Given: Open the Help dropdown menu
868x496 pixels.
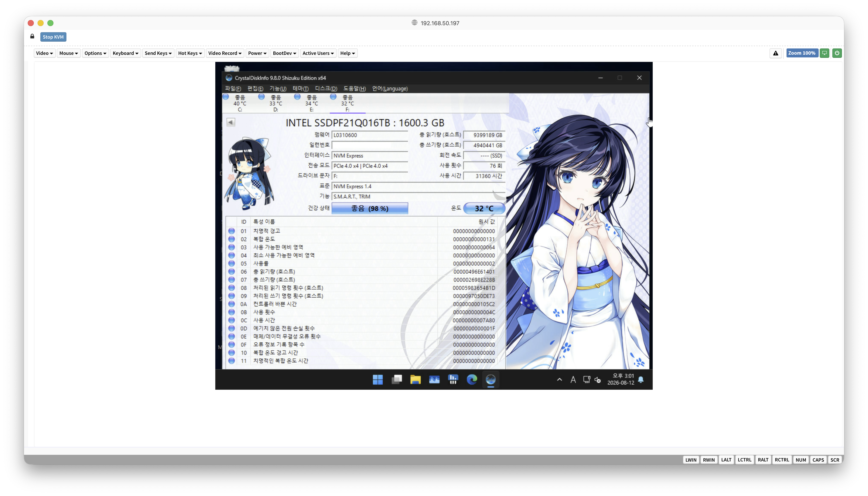Looking at the screenshot, I should pos(348,53).
